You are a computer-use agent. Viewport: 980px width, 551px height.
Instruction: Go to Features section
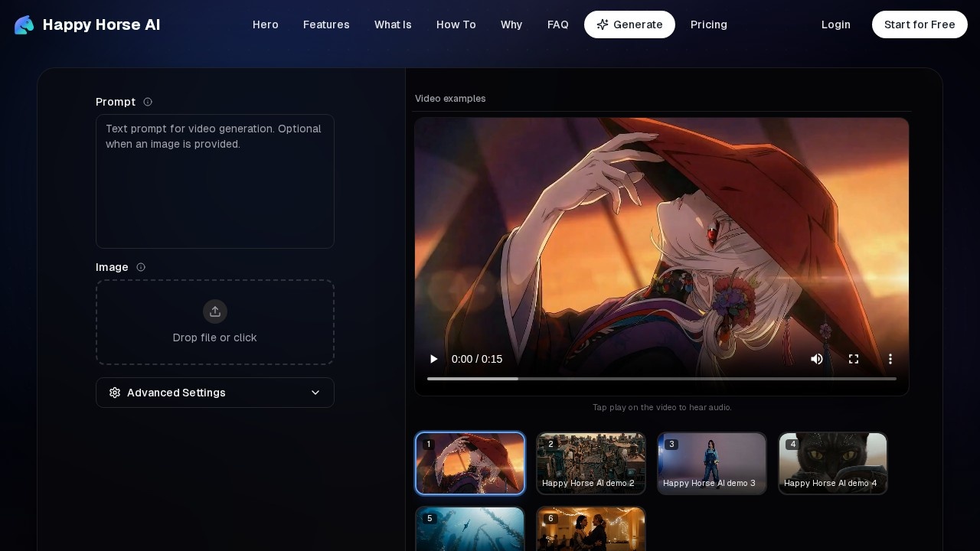coord(326,24)
